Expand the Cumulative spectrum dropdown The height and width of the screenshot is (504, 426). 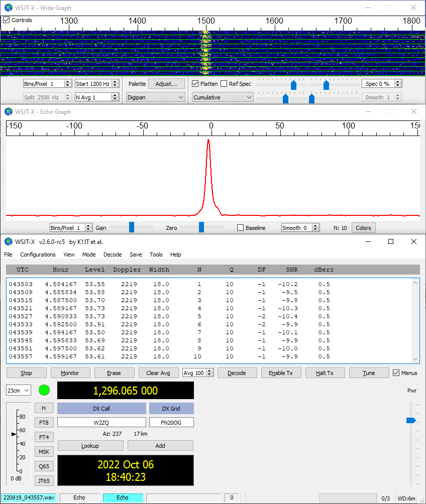[x=223, y=97]
